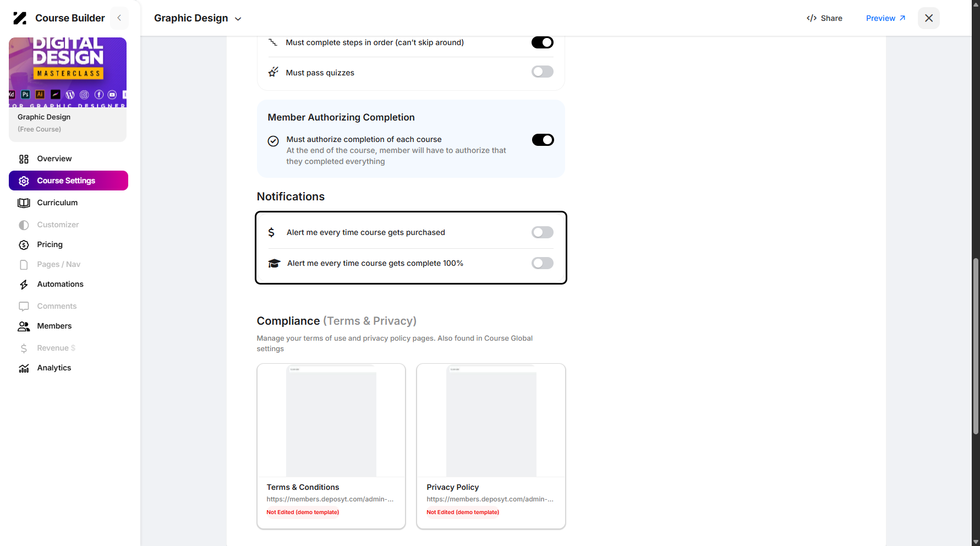Open Revenue $ section
This screenshot has height=546, width=980.
pos(56,348)
